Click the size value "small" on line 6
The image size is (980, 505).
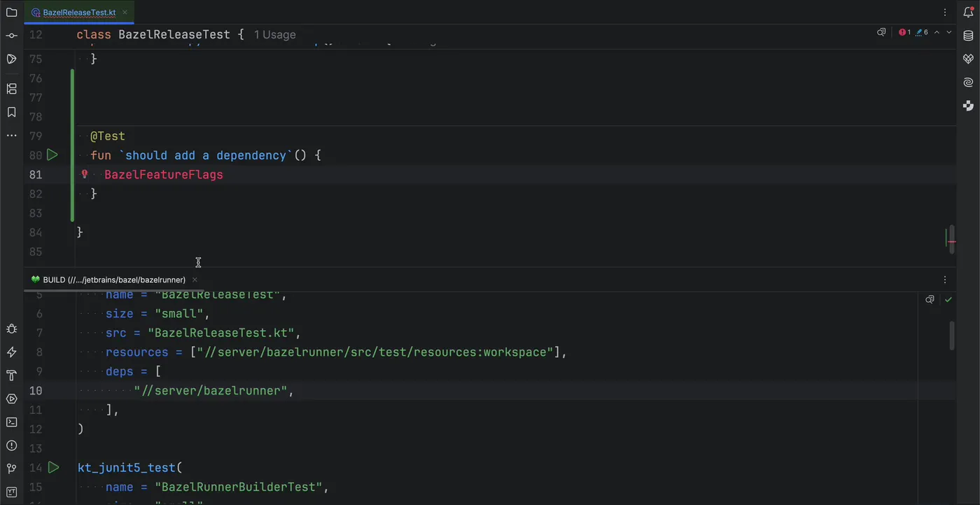pyautogui.click(x=178, y=314)
